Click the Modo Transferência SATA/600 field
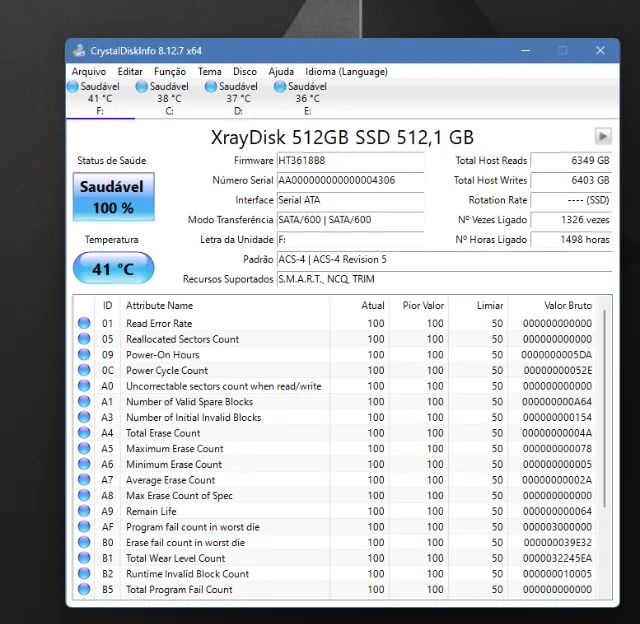 pos(350,220)
